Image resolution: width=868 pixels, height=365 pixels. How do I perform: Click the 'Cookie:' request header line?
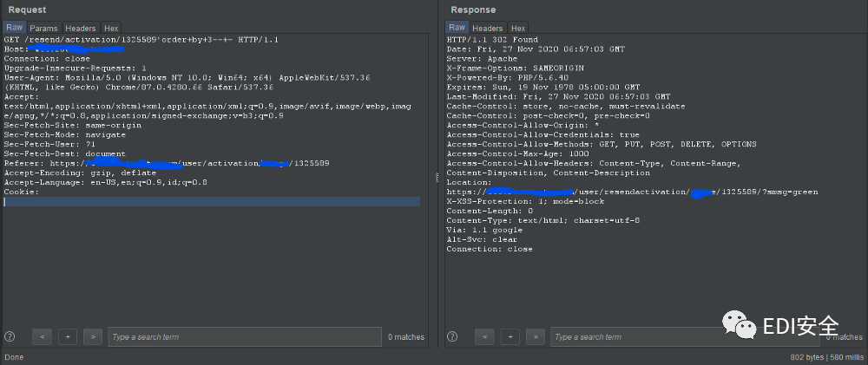tap(22, 192)
